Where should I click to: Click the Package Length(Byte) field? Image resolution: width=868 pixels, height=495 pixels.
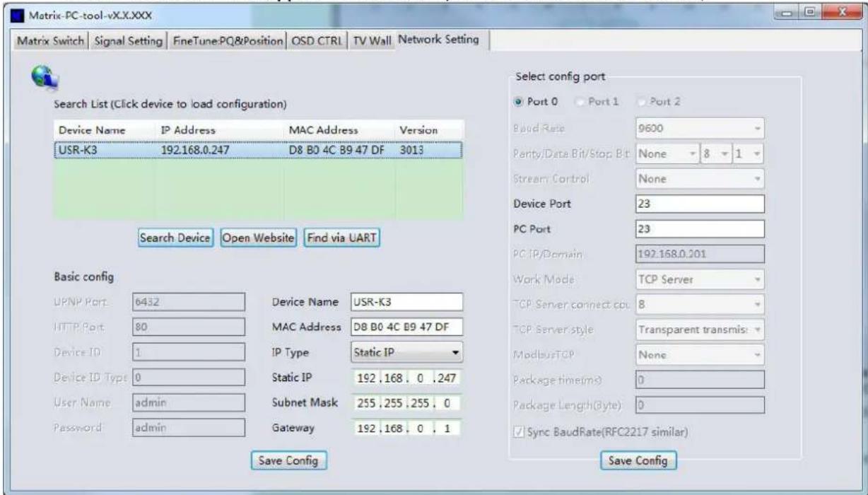pyautogui.click(x=700, y=405)
